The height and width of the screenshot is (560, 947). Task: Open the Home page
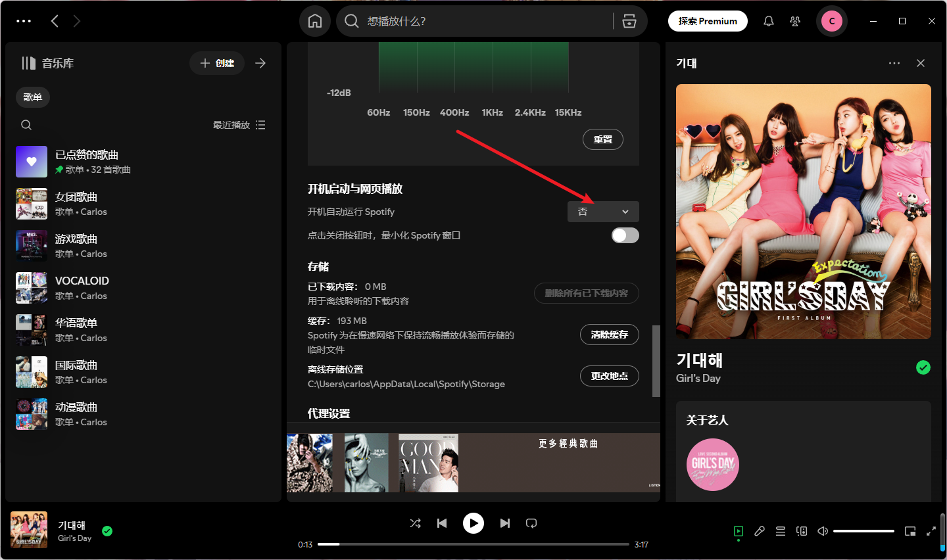tap(315, 21)
